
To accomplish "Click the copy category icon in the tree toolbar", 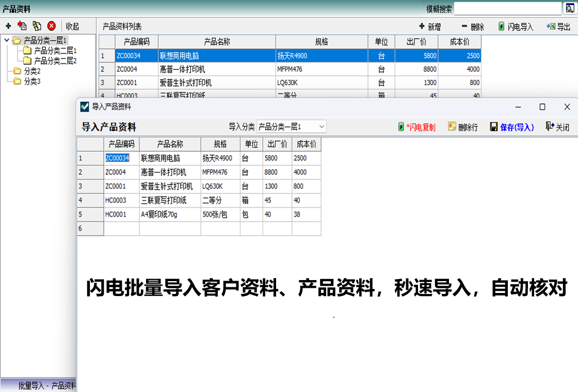I will (x=37, y=26).
